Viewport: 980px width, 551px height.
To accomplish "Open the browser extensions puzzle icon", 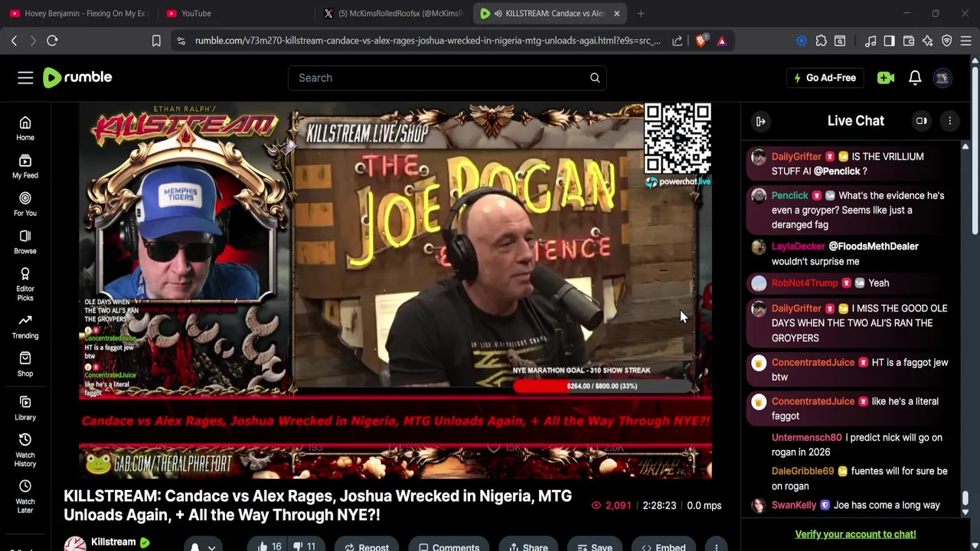I will (x=822, y=41).
